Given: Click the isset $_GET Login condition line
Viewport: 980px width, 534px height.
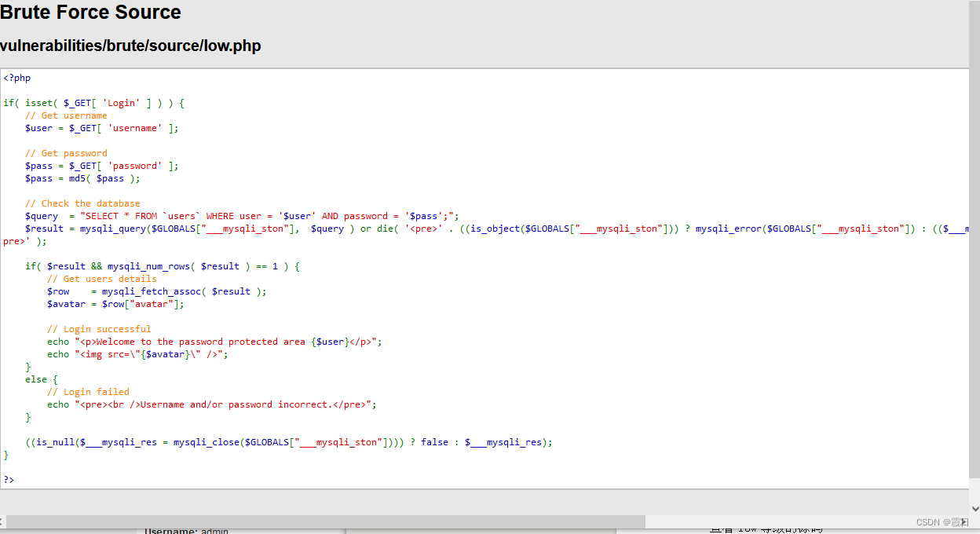Looking at the screenshot, I should coord(93,103).
